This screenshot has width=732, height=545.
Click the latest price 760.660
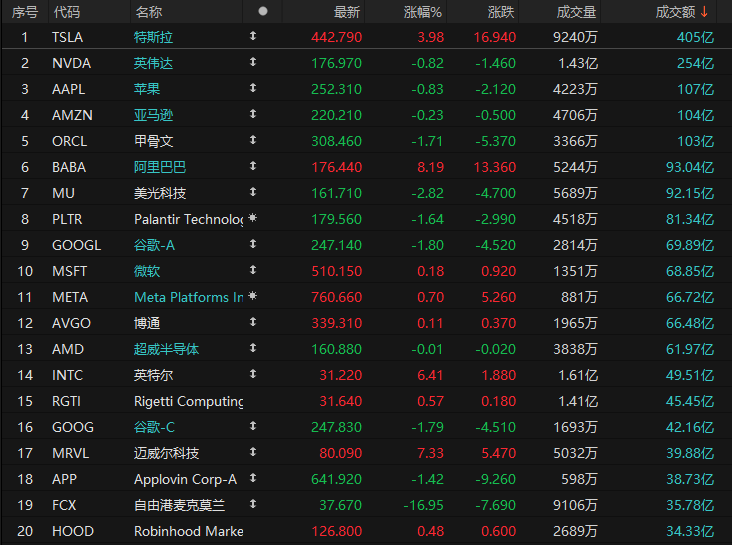pos(337,297)
